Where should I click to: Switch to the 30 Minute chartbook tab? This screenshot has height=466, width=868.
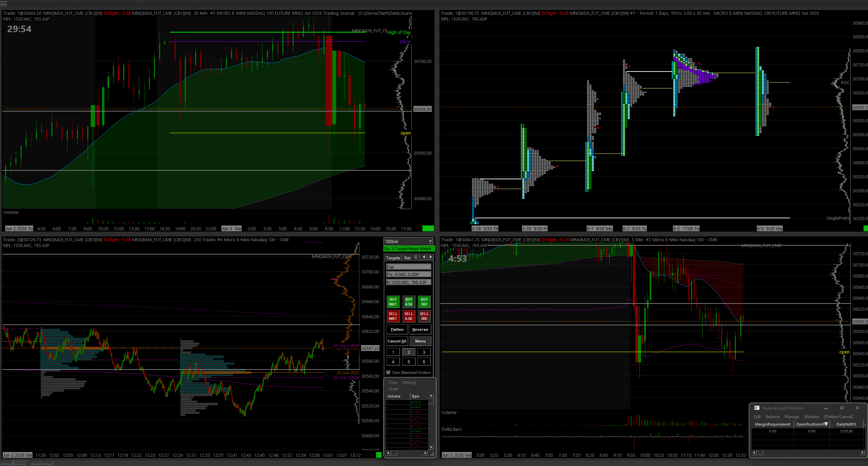(x=6, y=464)
